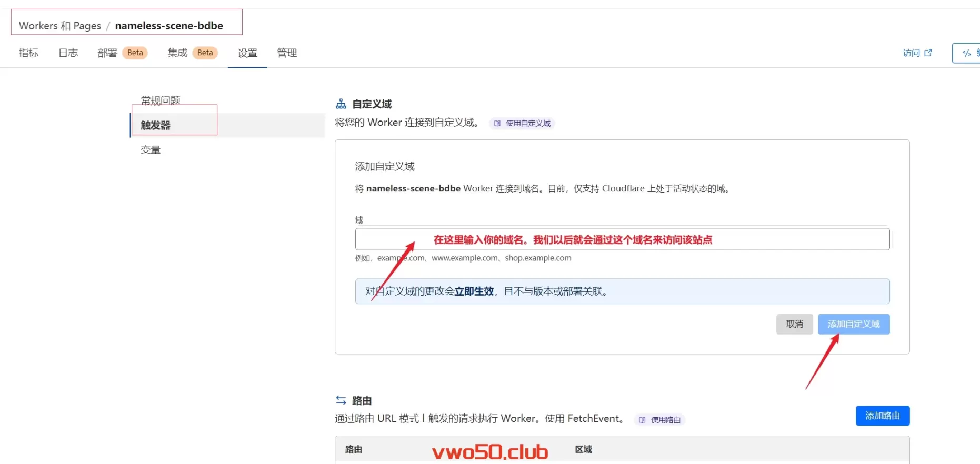Select the 设置 tab
Screen dimensions: 980x464
pyautogui.click(x=247, y=53)
